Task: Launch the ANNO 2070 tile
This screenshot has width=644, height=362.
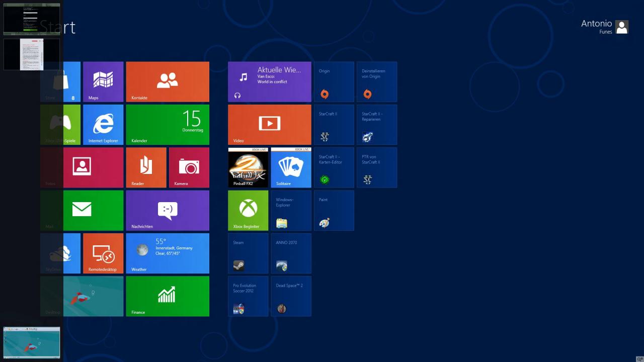Action: (291, 253)
